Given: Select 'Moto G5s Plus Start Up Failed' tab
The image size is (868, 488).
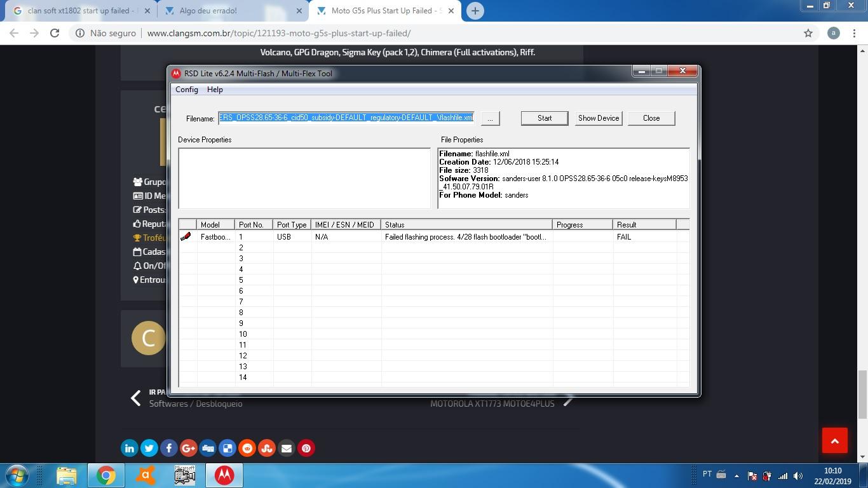Looking at the screenshot, I should 386,11.
